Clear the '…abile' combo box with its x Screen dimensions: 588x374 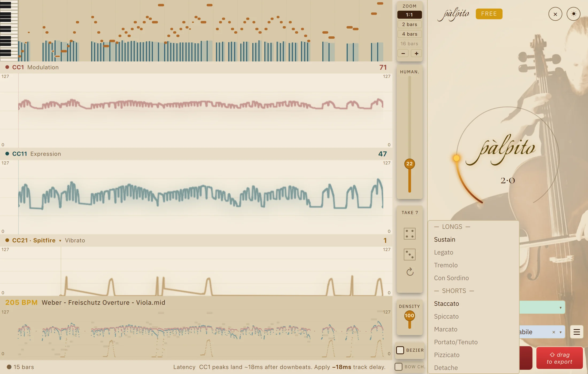pos(554,332)
